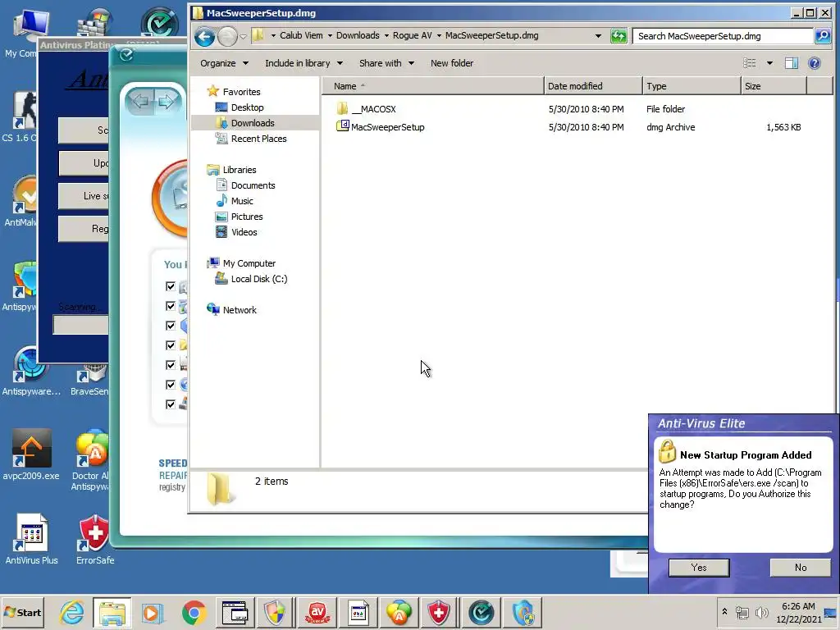Open Documents library in navigation pane
The height and width of the screenshot is (630, 840).
[253, 185]
